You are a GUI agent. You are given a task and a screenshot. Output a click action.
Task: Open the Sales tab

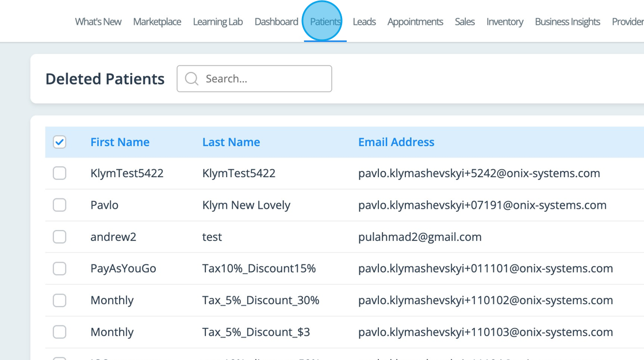(465, 22)
